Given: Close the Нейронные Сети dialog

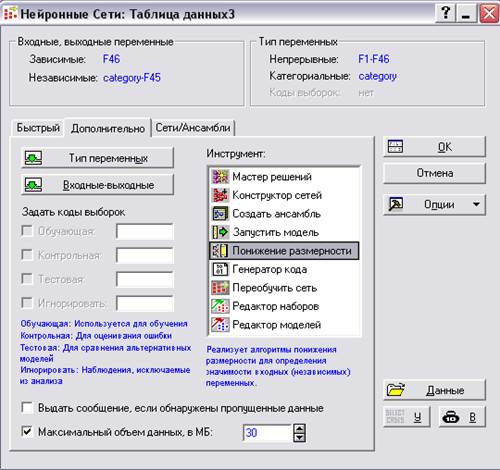Looking at the screenshot, I should [489, 14].
